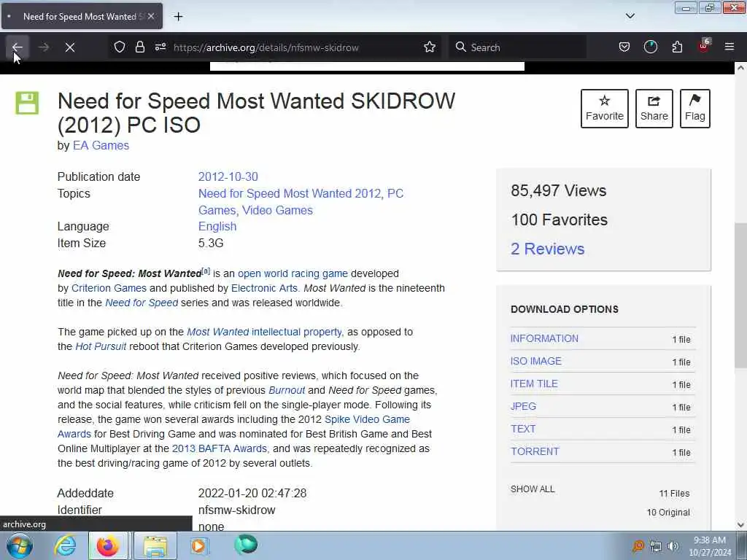747x560 pixels.
Task: Close the Need for Speed tab
Action: [x=150, y=16]
